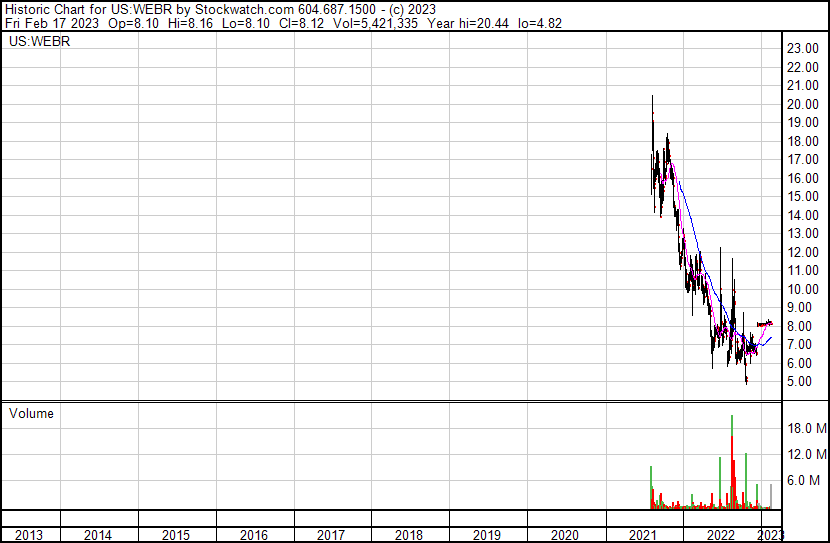Select the 2021 year label on timeline
Image resolution: width=830 pixels, height=543 pixels.
pyautogui.click(x=643, y=535)
